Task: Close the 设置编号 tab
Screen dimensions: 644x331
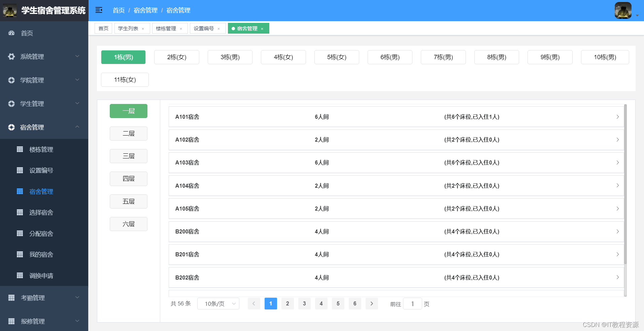Action: (219, 29)
